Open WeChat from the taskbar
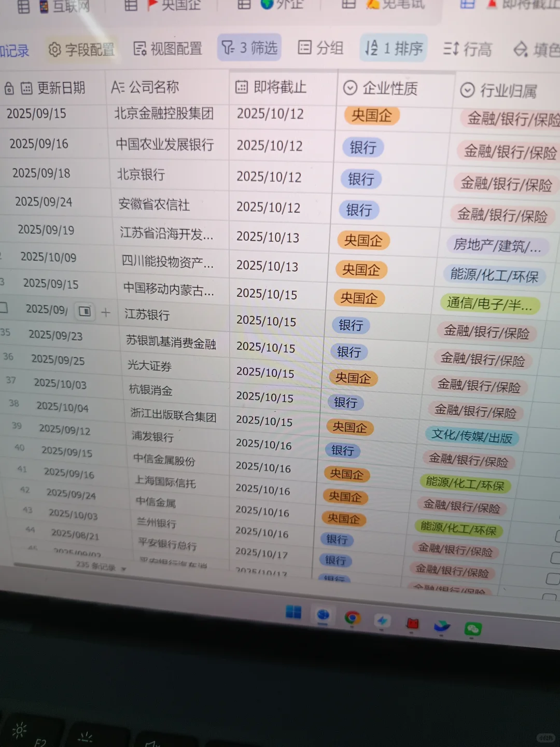This screenshot has height=747, width=560. [x=473, y=629]
